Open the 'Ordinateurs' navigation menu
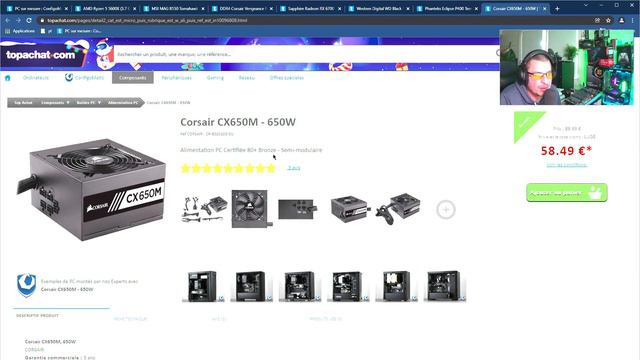 [x=36, y=78]
